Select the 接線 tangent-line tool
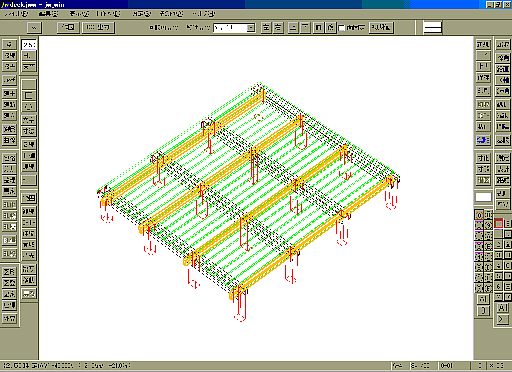Screen dimensions: 512x372 click(x=9, y=55)
